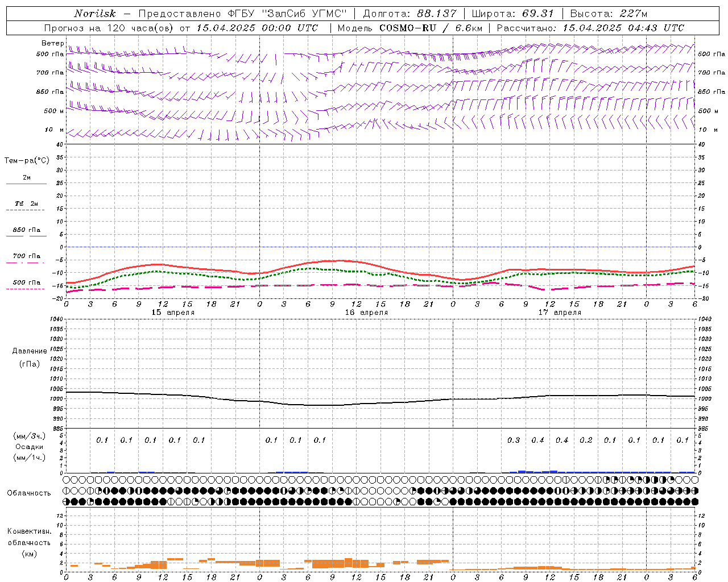Screen dimensions: 728x582
Task: Click the Norilsk station title
Action: coord(95,14)
